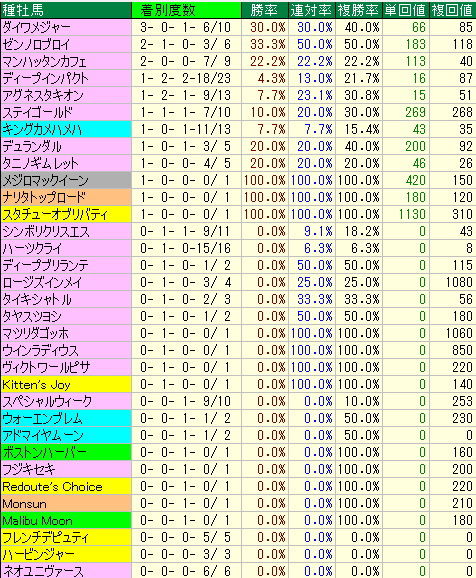The width and height of the screenshot is (476, 578).
Task: Select the ネオユニヴァース sire name
Action: point(43,571)
